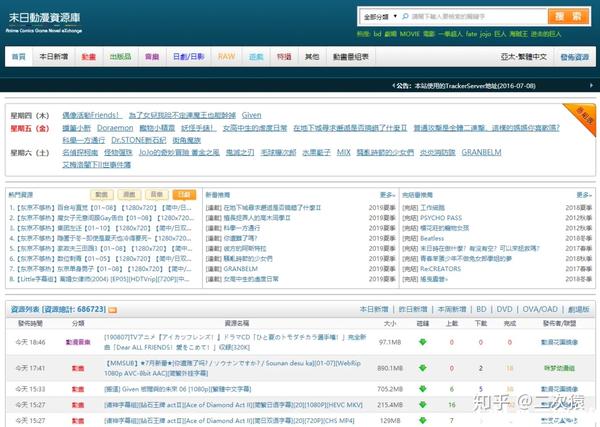This screenshot has height=427, width=600.
Task: Open Ace of Diamond Act II 720P CHS MP4
Action: [229, 420]
